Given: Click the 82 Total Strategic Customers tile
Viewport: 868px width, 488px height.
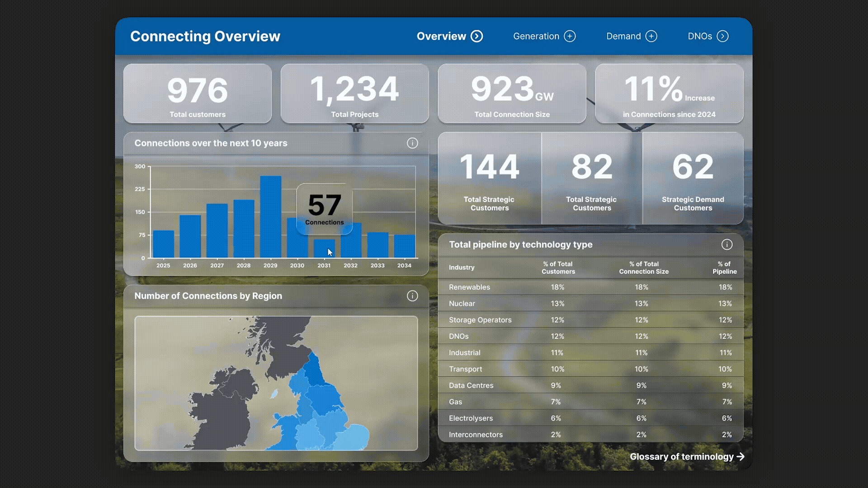Looking at the screenshot, I should [592, 178].
